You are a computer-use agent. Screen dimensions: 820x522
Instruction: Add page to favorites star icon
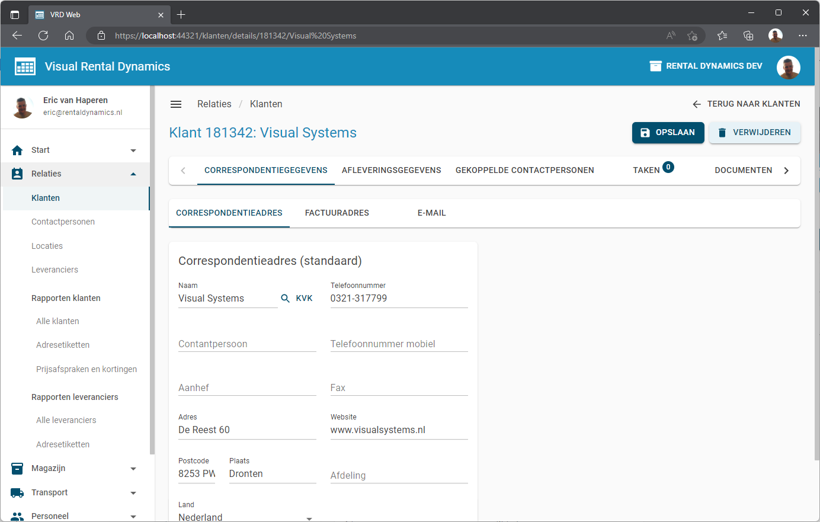692,36
